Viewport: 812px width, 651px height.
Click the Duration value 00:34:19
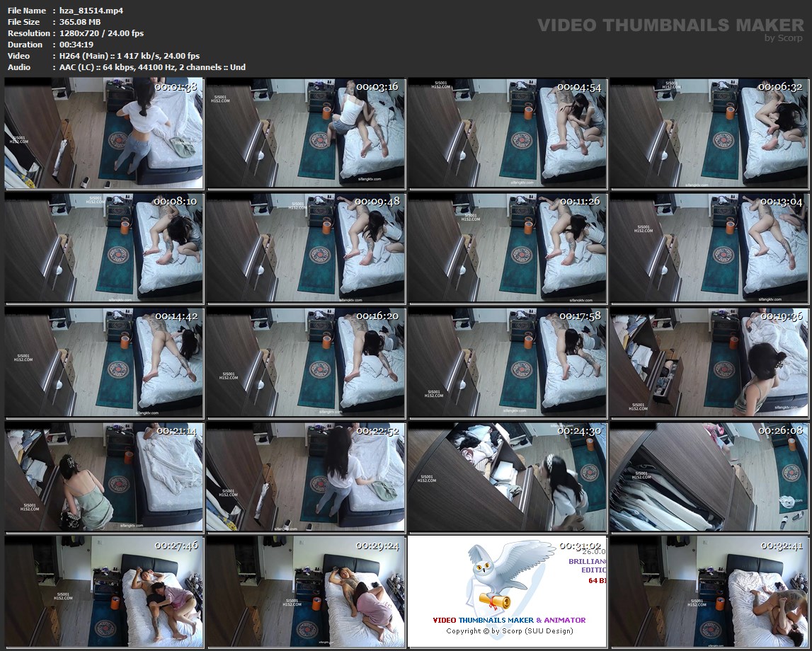pos(72,45)
